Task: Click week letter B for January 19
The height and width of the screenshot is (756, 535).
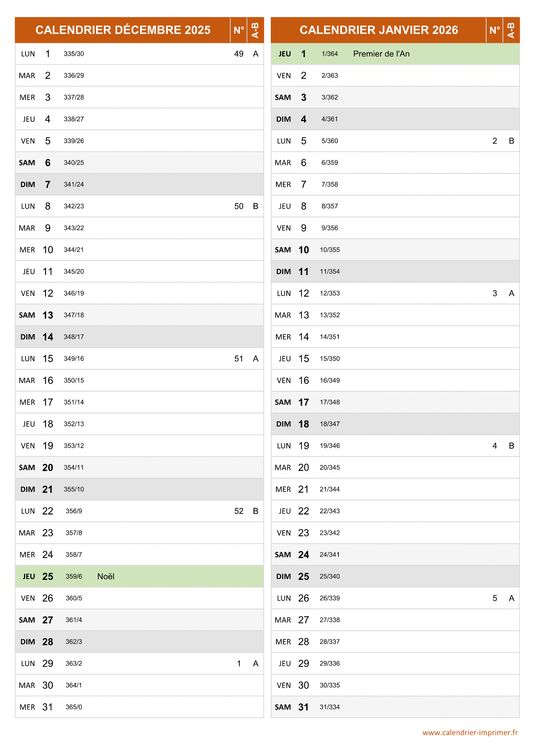Action: [x=511, y=446]
